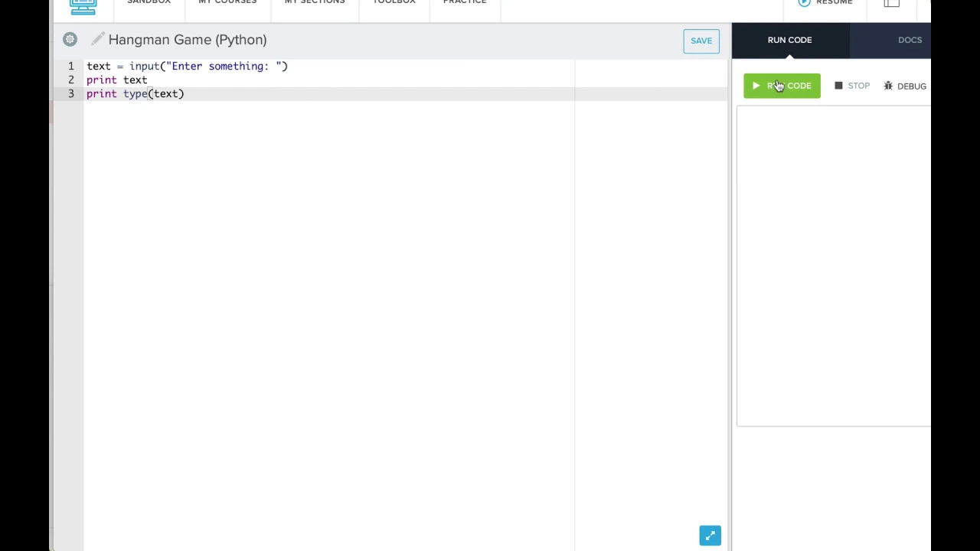This screenshot has height=551, width=980.
Task: Click the Stop button label
Action: tap(858, 86)
